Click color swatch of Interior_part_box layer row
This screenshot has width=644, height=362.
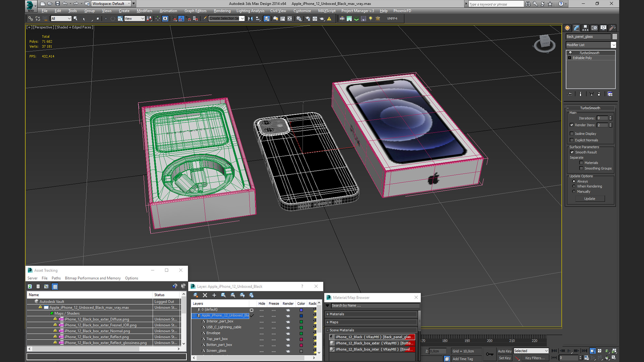point(301,321)
